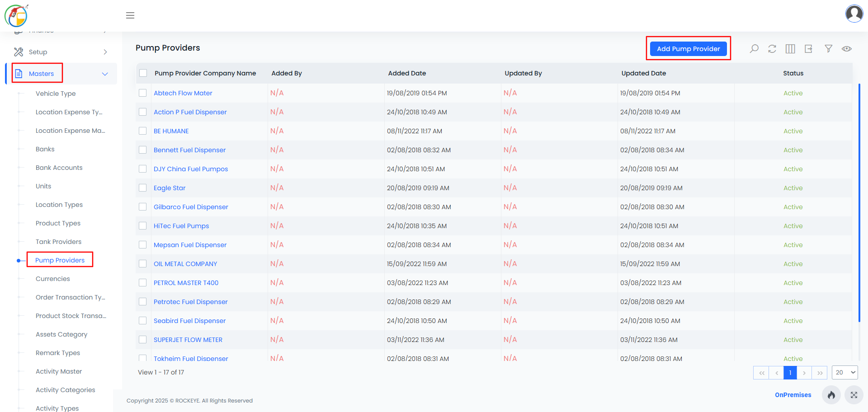Screen dimensions: 868x412
Task: Check the Eagle Star row
Action: pyautogui.click(x=143, y=188)
